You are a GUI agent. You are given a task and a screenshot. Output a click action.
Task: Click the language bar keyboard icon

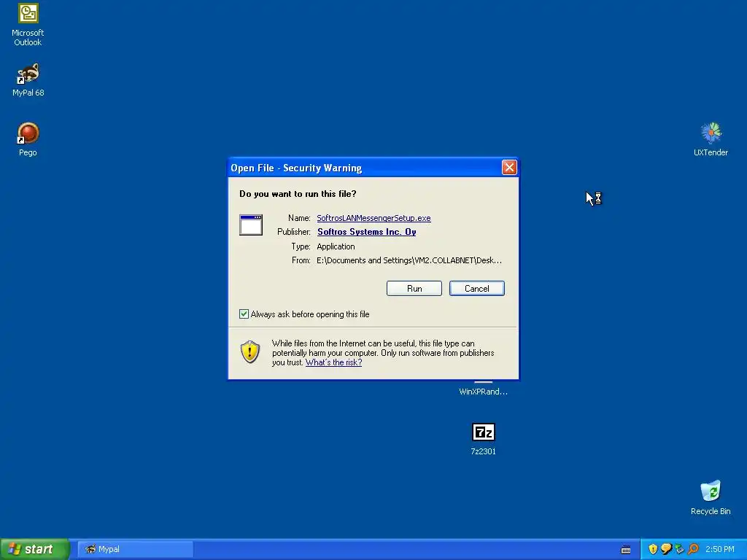tap(626, 550)
